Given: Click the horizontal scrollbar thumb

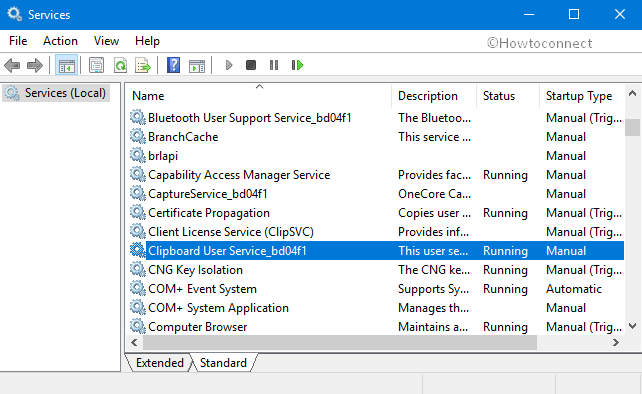Looking at the screenshot, I should click(339, 342).
